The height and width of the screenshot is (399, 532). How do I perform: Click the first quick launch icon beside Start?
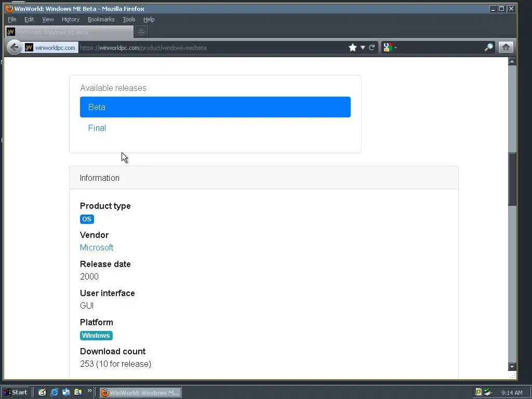42,392
